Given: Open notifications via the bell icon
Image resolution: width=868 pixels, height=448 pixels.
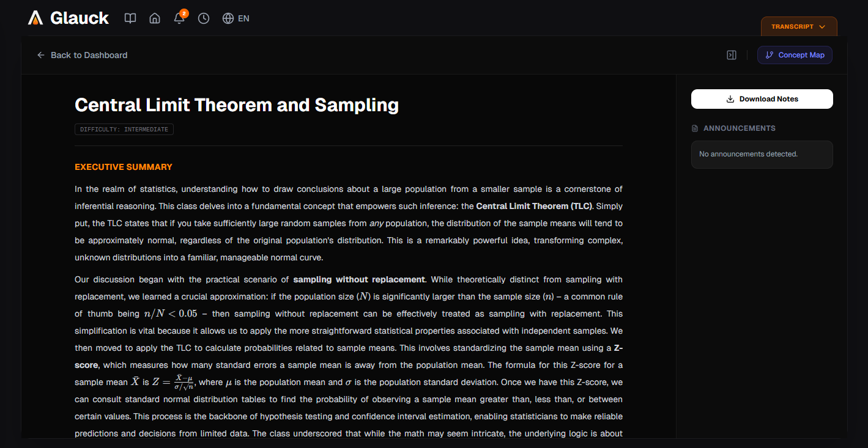Looking at the screenshot, I should (x=179, y=19).
